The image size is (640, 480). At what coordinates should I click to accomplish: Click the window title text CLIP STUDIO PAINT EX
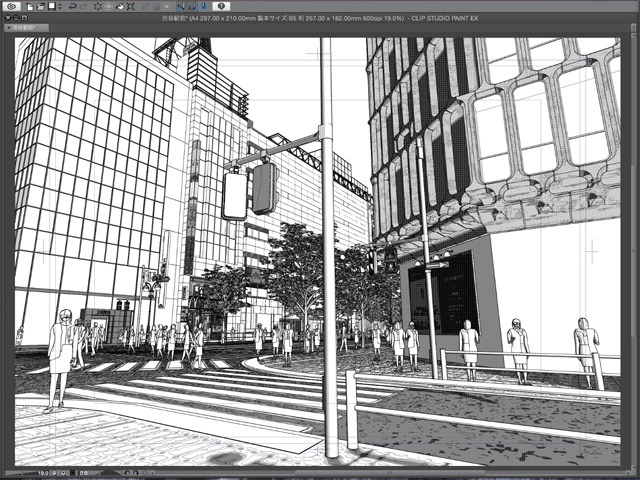click(x=445, y=18)
